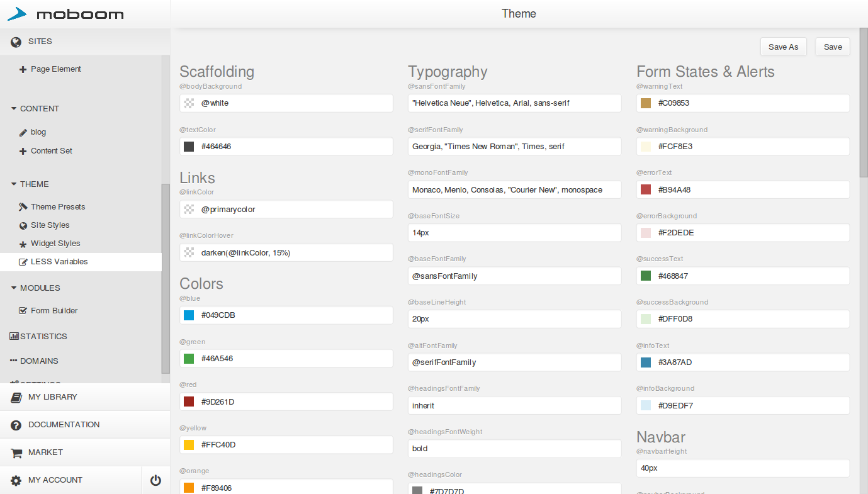Open Market via shopping cart icon
Image resolution: width=868 pixels, height=494 pixels.
coord(16,452)
